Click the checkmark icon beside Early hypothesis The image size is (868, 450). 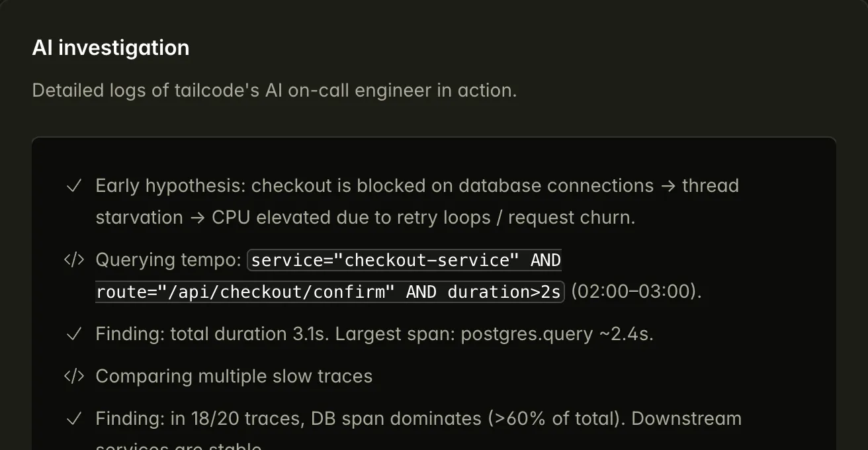tap(73, 186)
